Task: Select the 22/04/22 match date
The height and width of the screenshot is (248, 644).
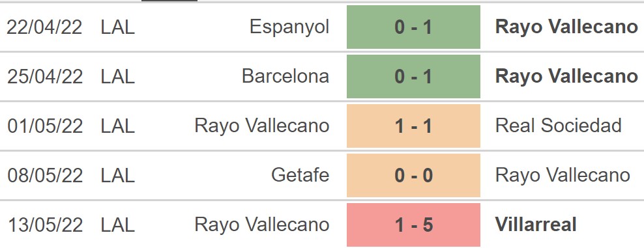Action: click(x=45, y=27)
